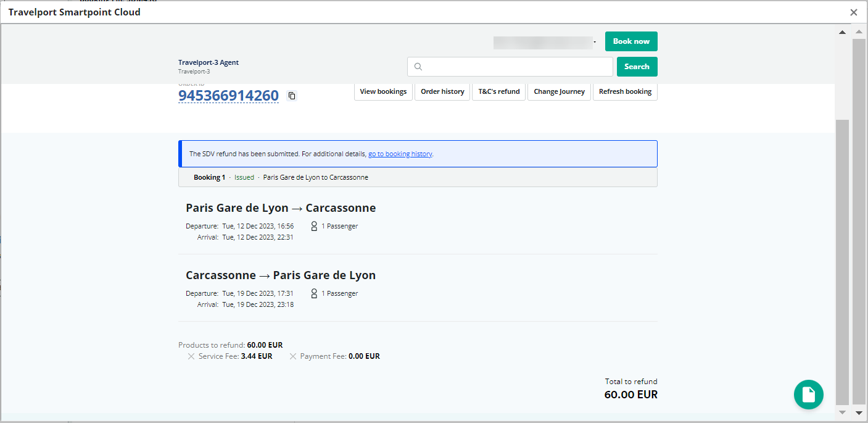The image size is (868, 423).
Task: Click outer scrollbar up arrow
Action: [x=858, y=32]
